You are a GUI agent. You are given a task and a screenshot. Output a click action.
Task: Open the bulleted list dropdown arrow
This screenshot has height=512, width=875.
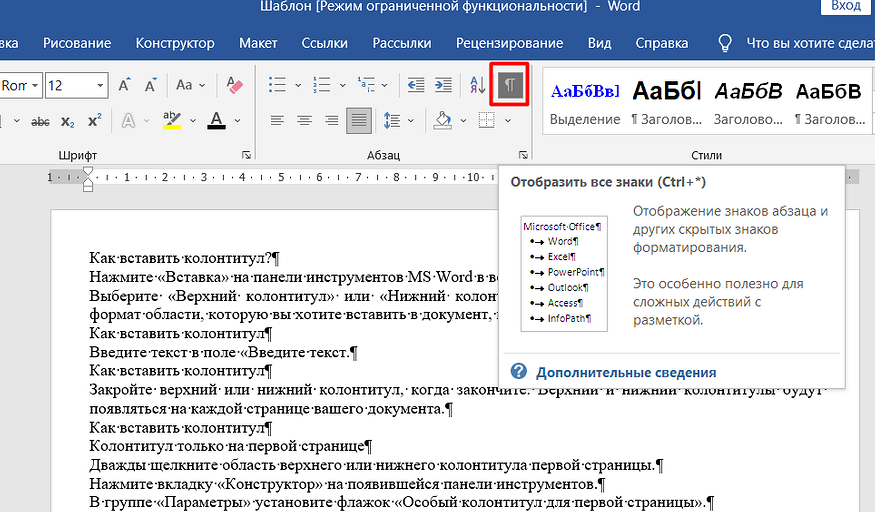click(300, 86)
